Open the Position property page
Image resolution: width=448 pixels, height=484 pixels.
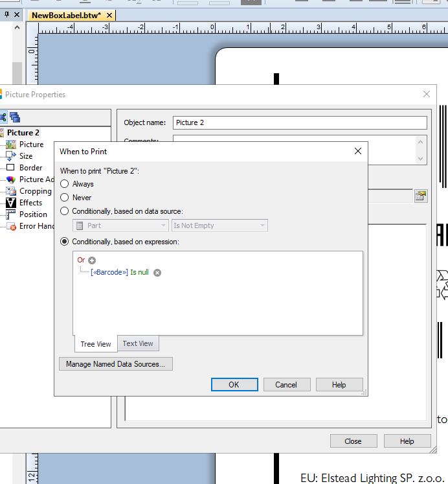tap(33, 214)
